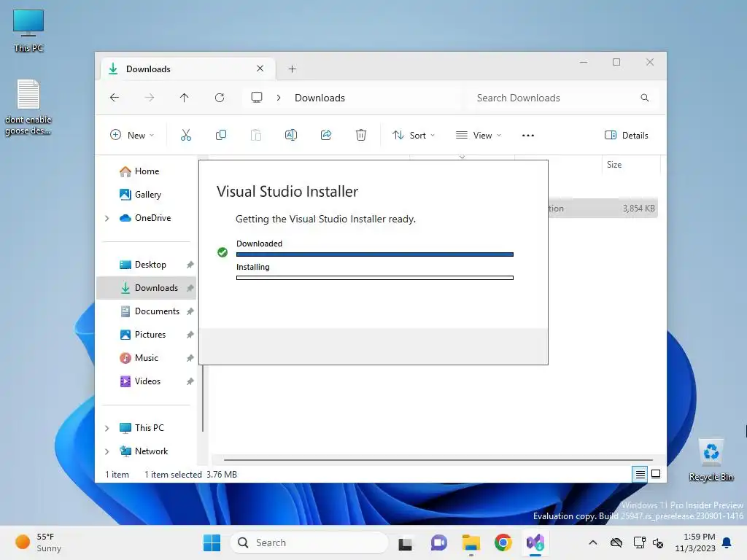The height and width of the screenshot is (560, 747).
Task: Open Music in the navigation pane
Action: pos(147,357)
